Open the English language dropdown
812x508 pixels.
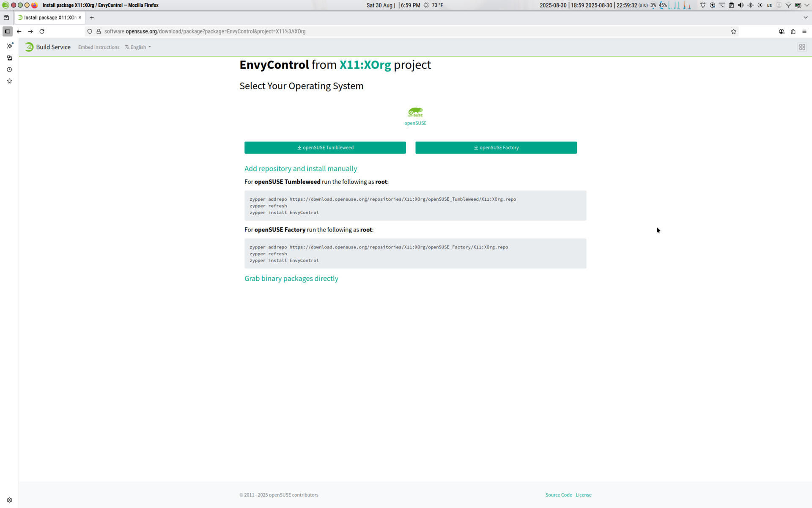click(138, 47)
